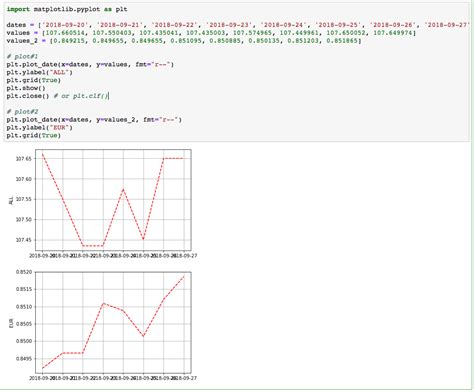Click plt.plot_date line with y=values_2
This screenshot has height=392, width=474.
(x=94, y=120)
